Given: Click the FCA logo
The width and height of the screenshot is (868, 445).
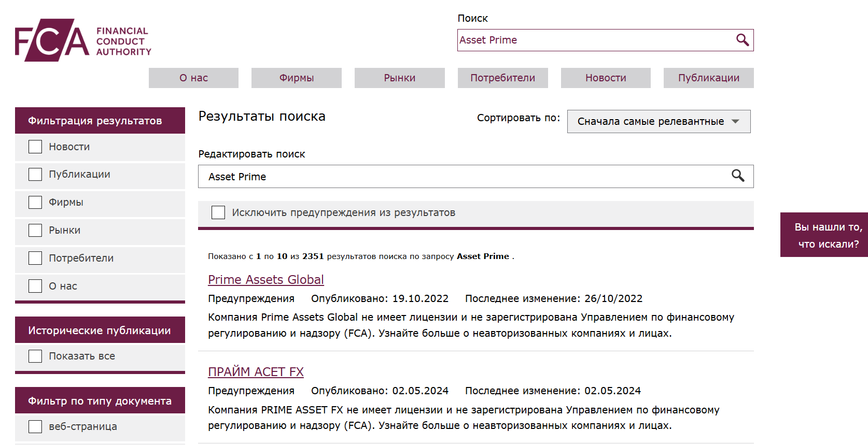Looking at the screenshot, I should pyautogui.click(x=83, y=40).
